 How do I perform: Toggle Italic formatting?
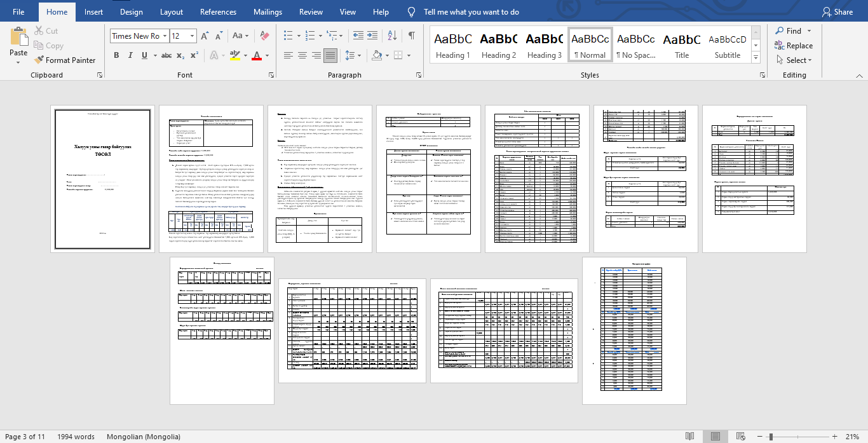click(131, 55)
